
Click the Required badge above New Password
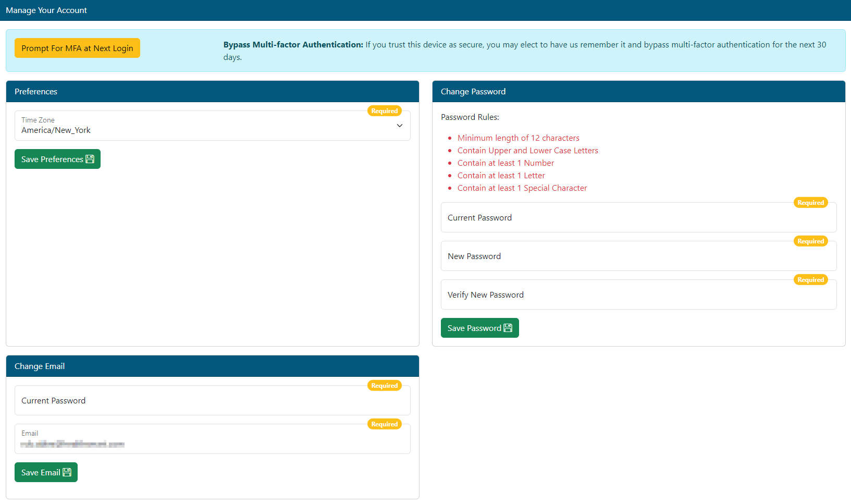[x=810, y=241]
